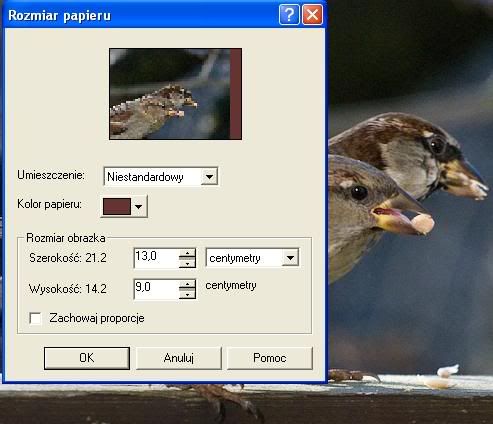Open the paper color picker arrow
Image resolution: width=493 pixels, height=424 pixels.
[138, 207]
